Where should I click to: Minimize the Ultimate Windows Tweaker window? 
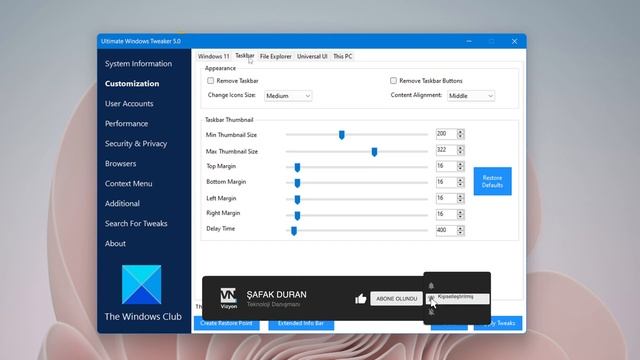469,41
